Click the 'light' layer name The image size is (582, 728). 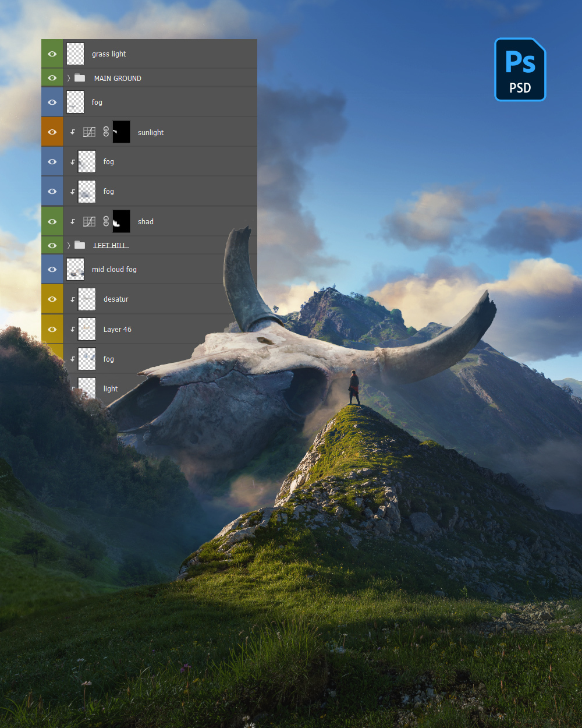pyautogui.click(x=111, y=388)
